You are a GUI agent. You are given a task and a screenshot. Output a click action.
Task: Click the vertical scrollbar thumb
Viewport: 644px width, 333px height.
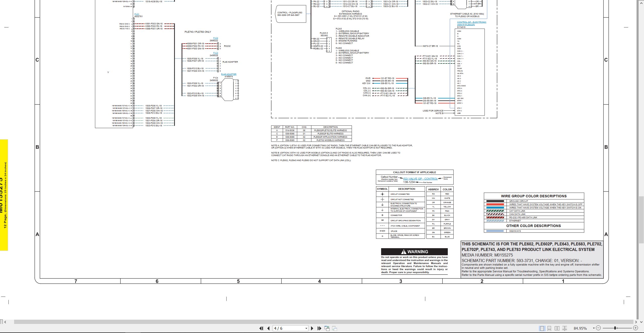pyautogui.click(x=641, y=220)
